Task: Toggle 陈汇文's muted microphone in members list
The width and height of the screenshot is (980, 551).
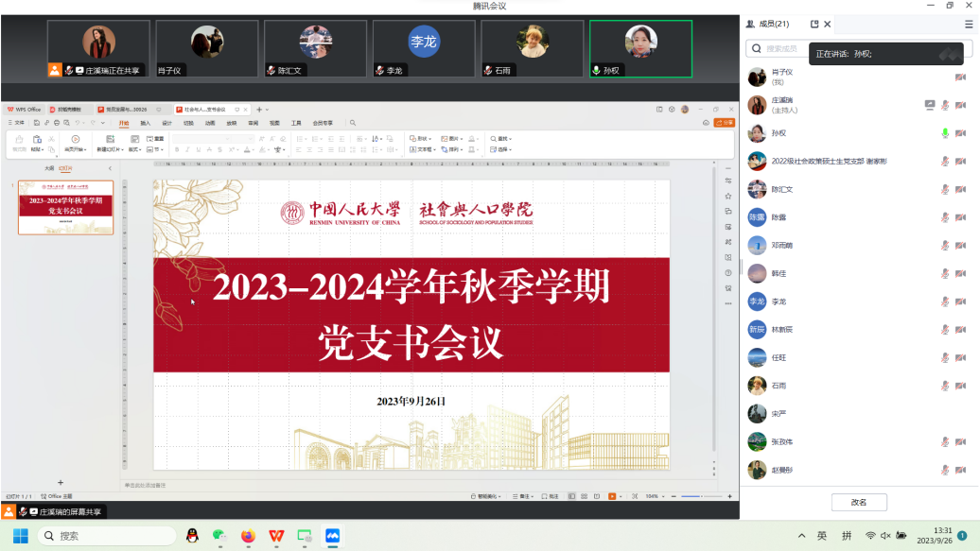Action: (x=945, y=189)
